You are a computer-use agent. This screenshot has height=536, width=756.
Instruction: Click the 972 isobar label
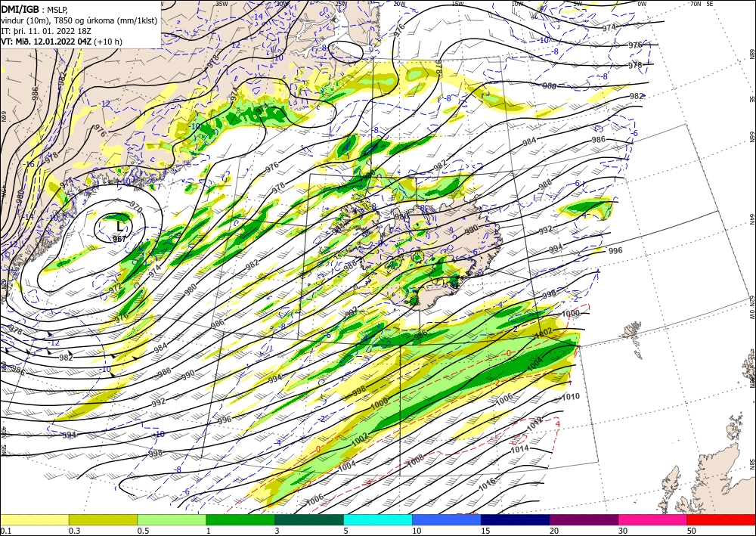[115, 288]
